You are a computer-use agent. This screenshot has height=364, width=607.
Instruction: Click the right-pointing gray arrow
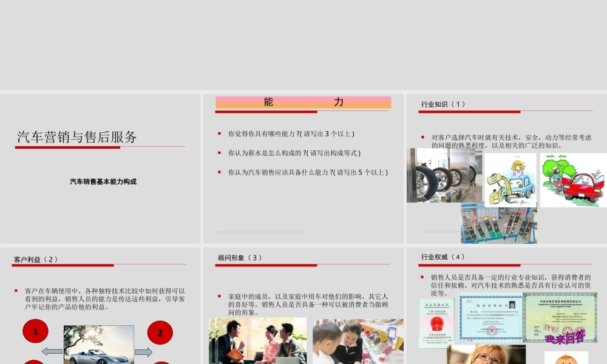coord(143,352)
